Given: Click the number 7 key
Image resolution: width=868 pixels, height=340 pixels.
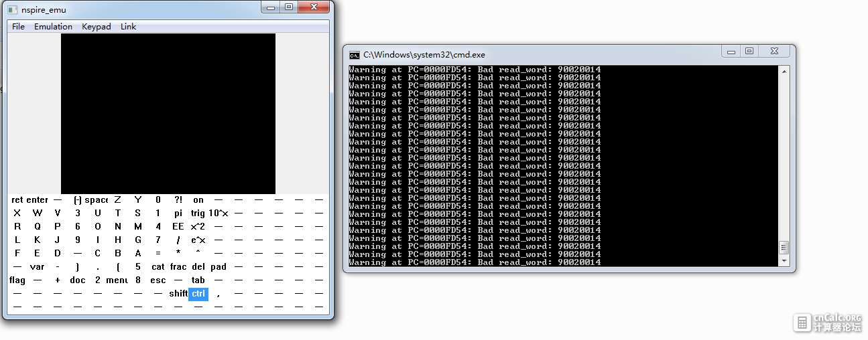Looking at the screenshot, I should tap(158, 240).
